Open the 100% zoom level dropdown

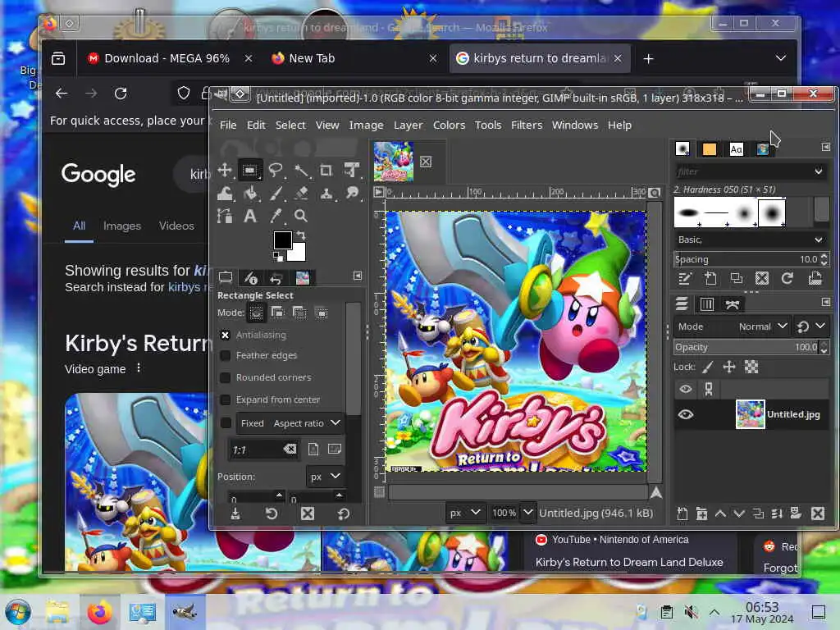coord(527,513)
